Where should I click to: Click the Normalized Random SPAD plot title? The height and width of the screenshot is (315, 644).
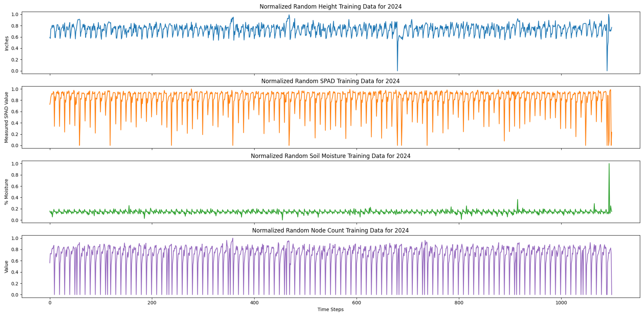pyautogui.click(x=330, y=81)
